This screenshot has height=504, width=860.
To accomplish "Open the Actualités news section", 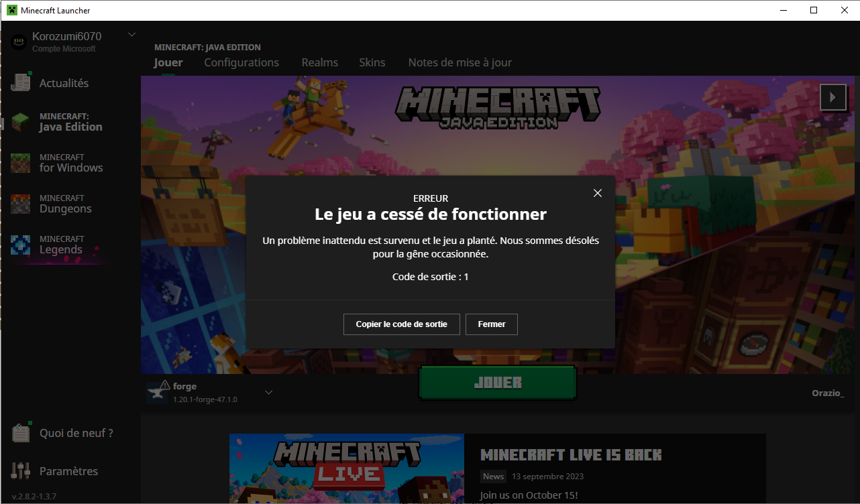I will click(x=64, y=83).
